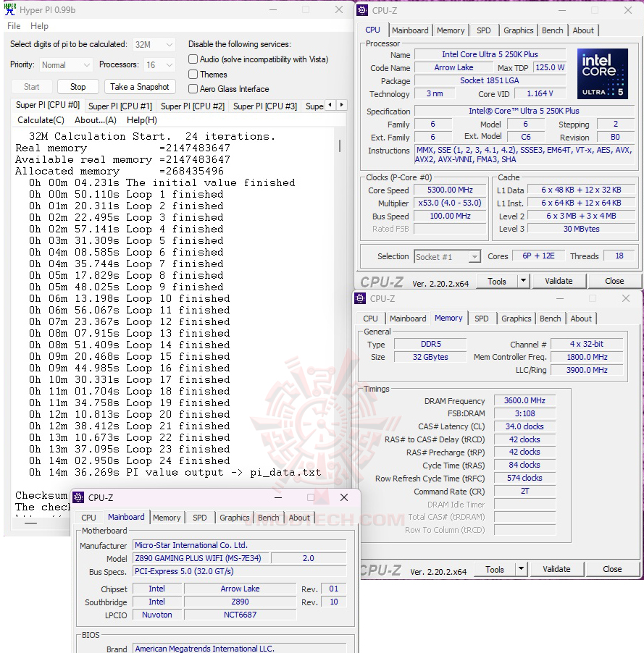Screen dimensions: 644x653
Task: Open the File menu in Hyper PI
Action: (14, 26)
